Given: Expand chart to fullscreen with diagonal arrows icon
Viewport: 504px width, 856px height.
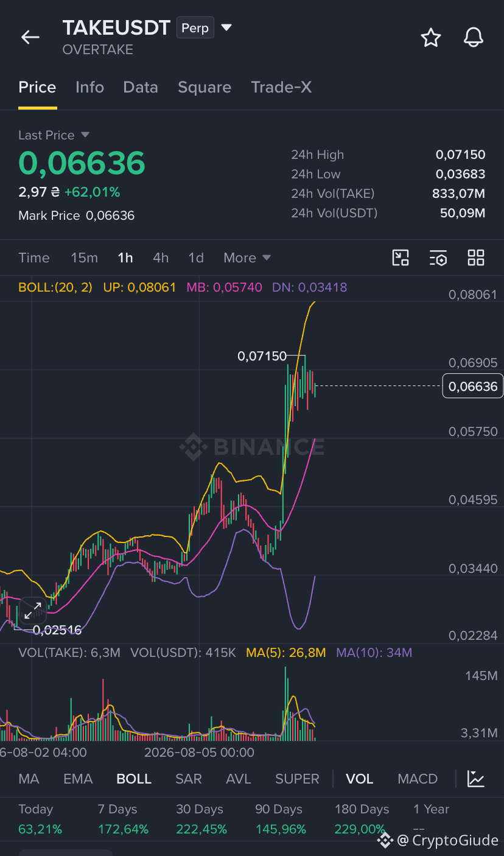Looking at the screenshot, I should pyautogui.click(x=32, y=611).
